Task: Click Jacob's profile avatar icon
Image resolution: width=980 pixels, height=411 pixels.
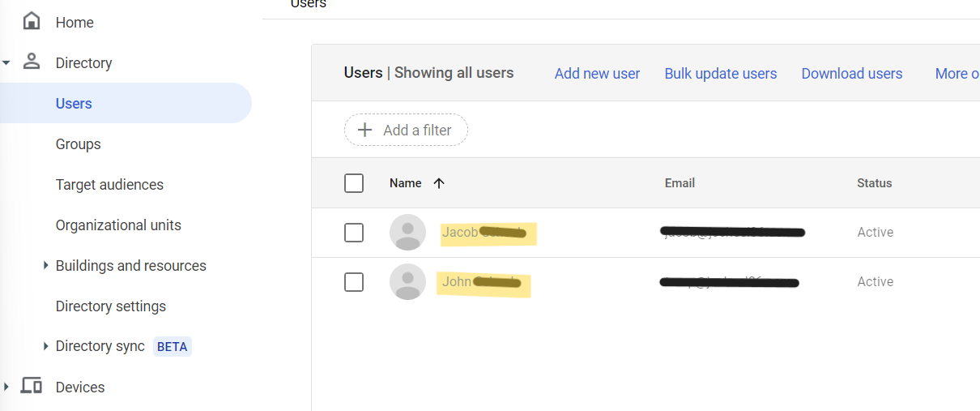Action: pyautogui.click(x=407, y=233)
